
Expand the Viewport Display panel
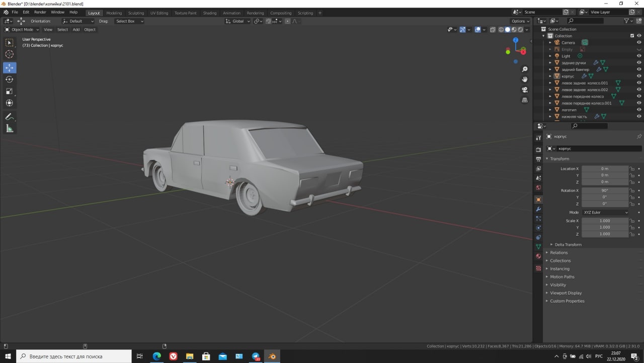[566, 293]
